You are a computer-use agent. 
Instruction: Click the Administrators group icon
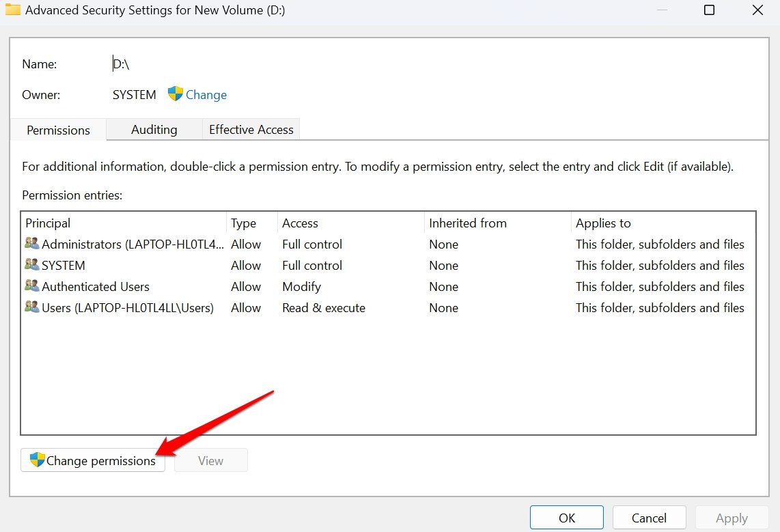[32, 244]
